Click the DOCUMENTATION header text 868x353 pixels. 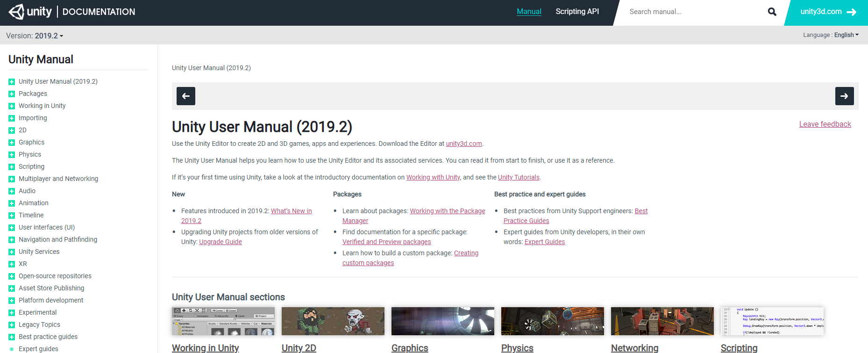(x=99, y=12)
